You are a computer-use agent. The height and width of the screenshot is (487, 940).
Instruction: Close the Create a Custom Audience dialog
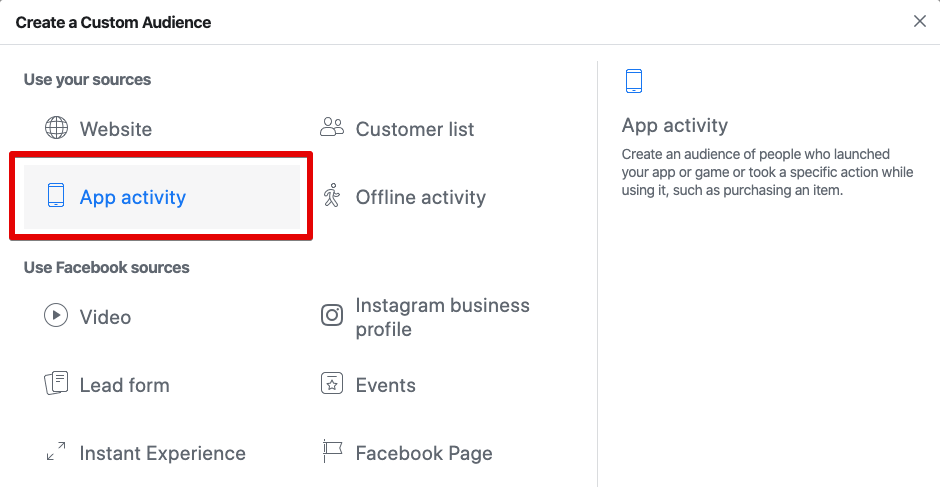pyautogui.click(x=920, y=22)
